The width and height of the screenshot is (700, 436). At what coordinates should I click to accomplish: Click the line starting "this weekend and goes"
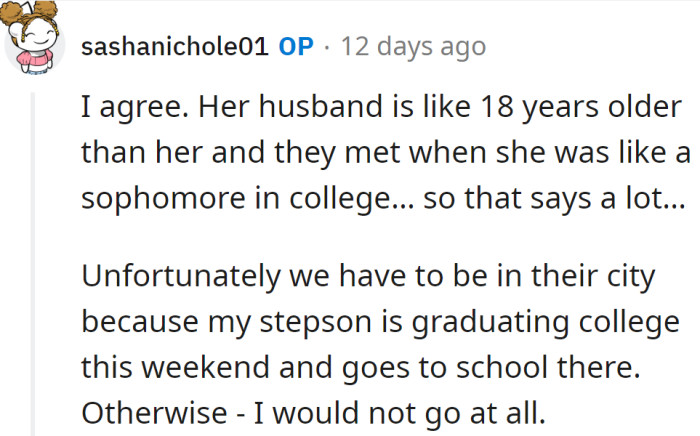pos(360,369)
